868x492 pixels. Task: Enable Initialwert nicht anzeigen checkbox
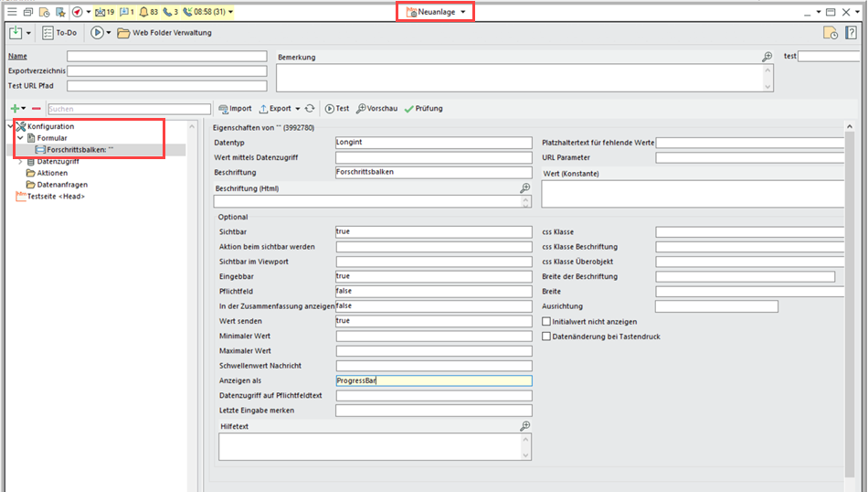[x=546, y=322]
